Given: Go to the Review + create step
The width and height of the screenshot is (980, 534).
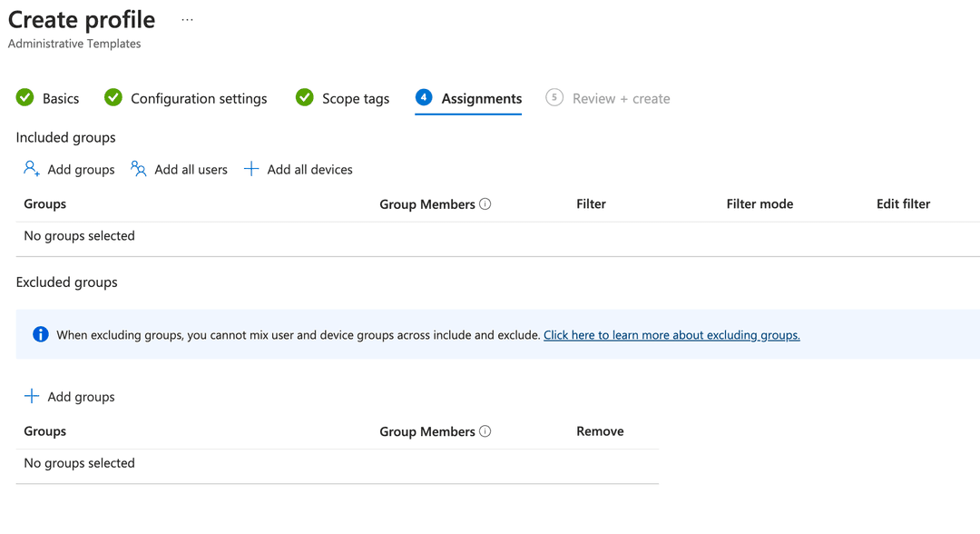Looking at the screenshot, I should coord(620,98).
